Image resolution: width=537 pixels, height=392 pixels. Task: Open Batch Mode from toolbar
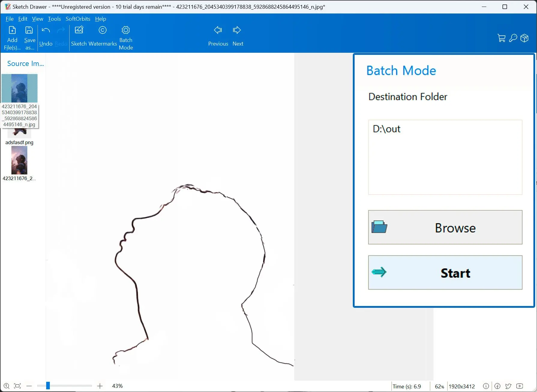[126, 38]
